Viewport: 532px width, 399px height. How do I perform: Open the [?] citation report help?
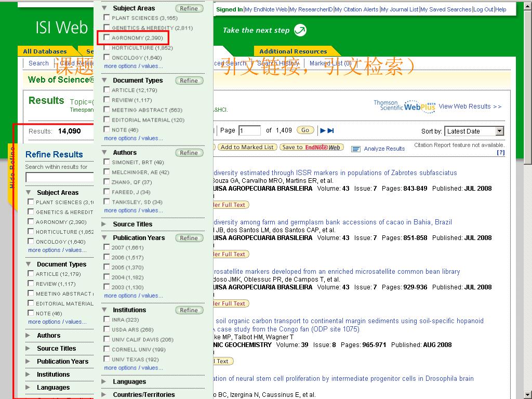pos(501,153)
